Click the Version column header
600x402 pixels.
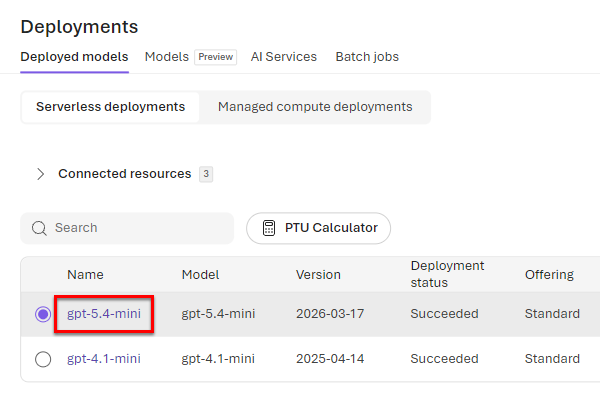[318, 275]
